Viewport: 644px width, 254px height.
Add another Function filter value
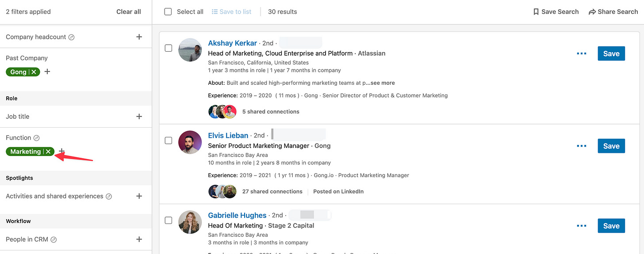pos(61,151)
